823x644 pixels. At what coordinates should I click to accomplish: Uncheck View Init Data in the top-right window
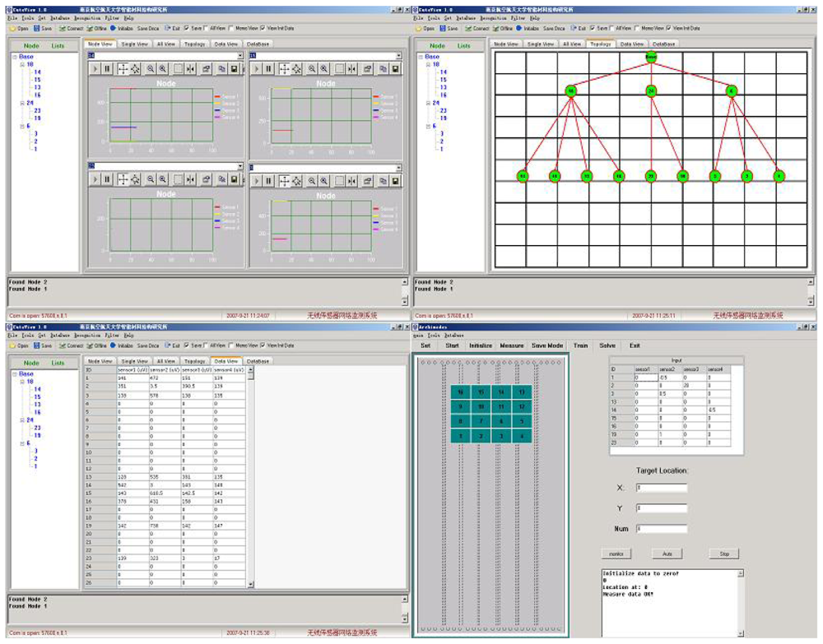668,27
